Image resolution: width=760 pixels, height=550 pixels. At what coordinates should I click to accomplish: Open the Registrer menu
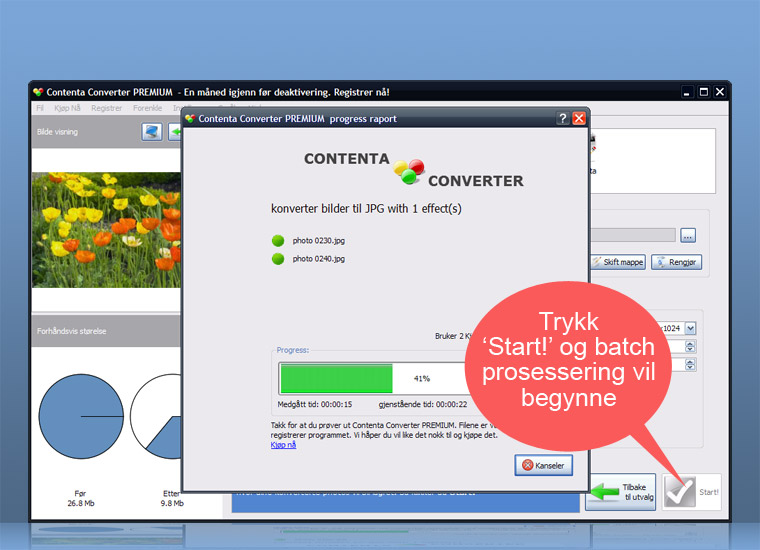pos(107,108)
